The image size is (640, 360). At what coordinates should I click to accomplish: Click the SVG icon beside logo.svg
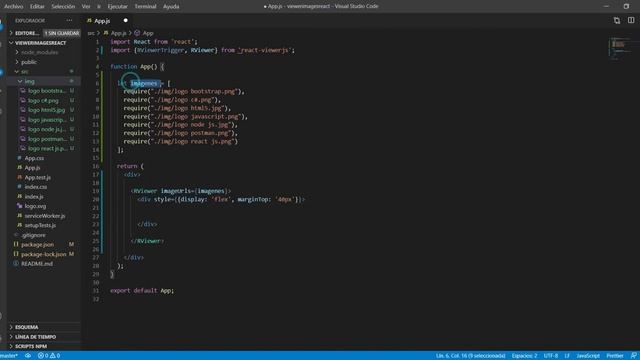tap(19, 206)
